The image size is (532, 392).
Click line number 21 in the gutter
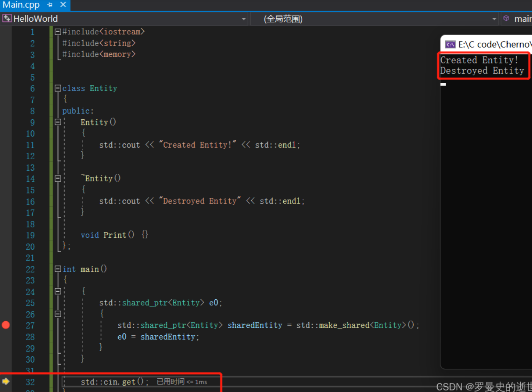30,258
